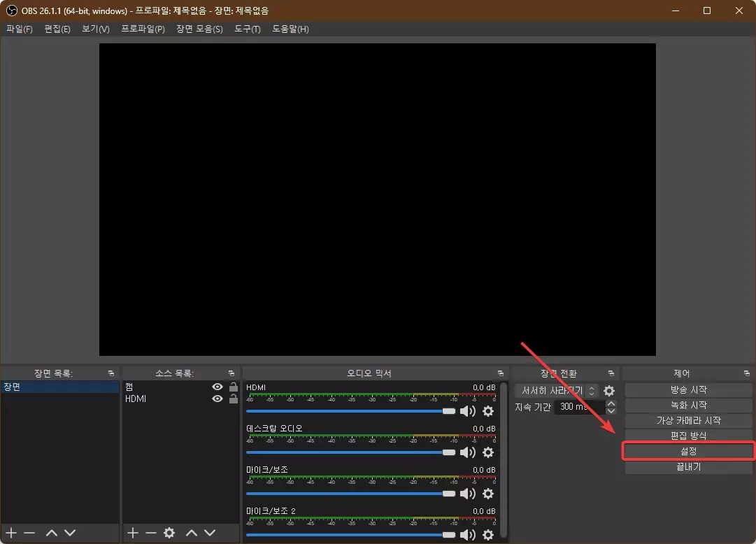The height and width of the screenshot is (544, 756).
Task: Pop out the 제어 dock
Action: 746,373
